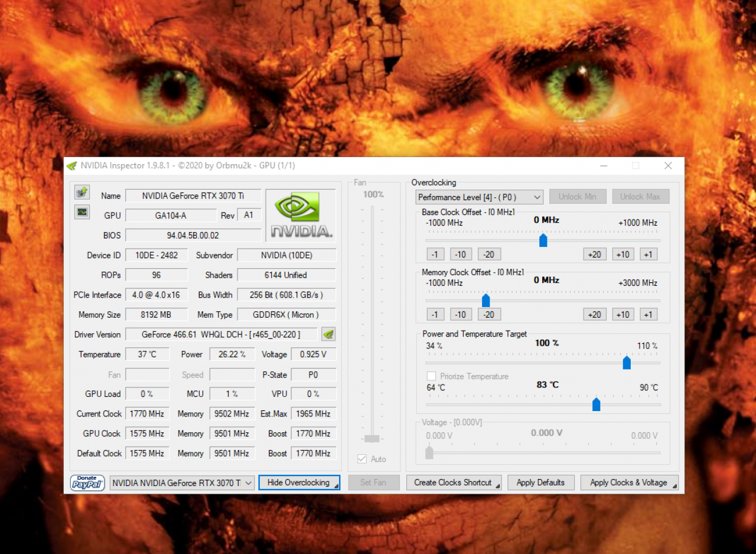The image size is (756, 554).
Task: Click the Memory Clock Offset slider handle
Action: (485, 301)
